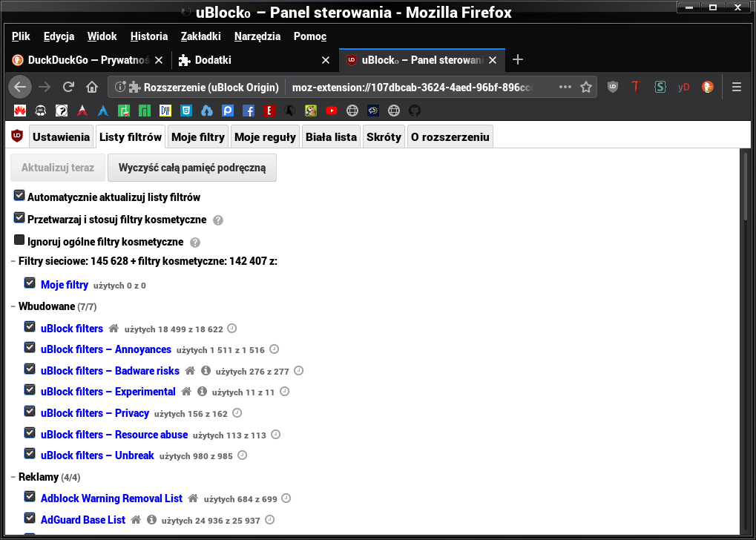Click uBlock logo left of Ustawienia tab

(17, 136)
